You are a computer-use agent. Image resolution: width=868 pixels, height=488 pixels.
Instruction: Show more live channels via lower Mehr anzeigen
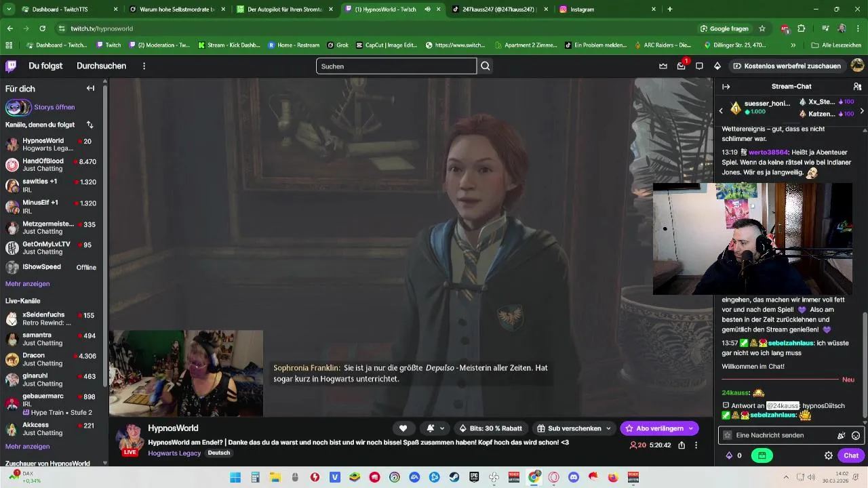tap(27, 447)
